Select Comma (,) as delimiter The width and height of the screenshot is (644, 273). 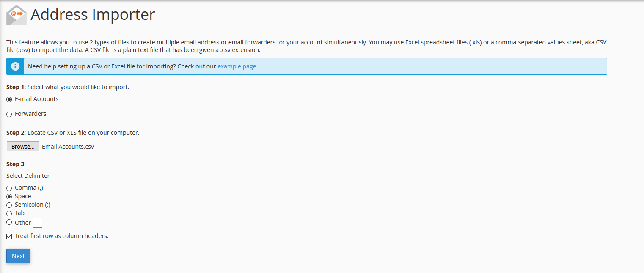pyautogui.click(x=9, y=188)
